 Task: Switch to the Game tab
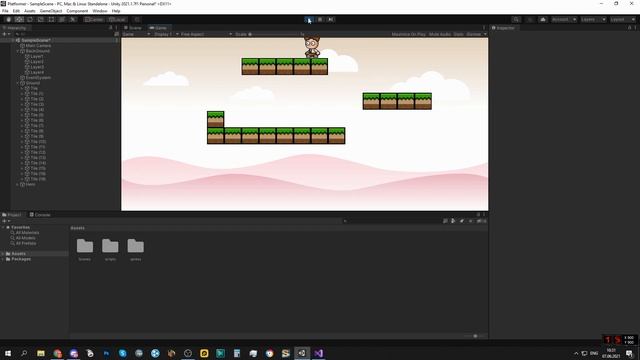[159, 28]
